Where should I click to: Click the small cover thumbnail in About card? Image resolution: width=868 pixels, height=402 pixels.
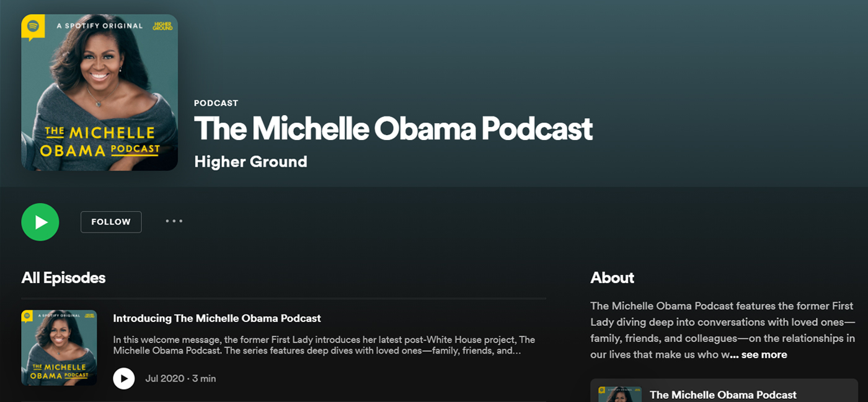click(620, 394)
